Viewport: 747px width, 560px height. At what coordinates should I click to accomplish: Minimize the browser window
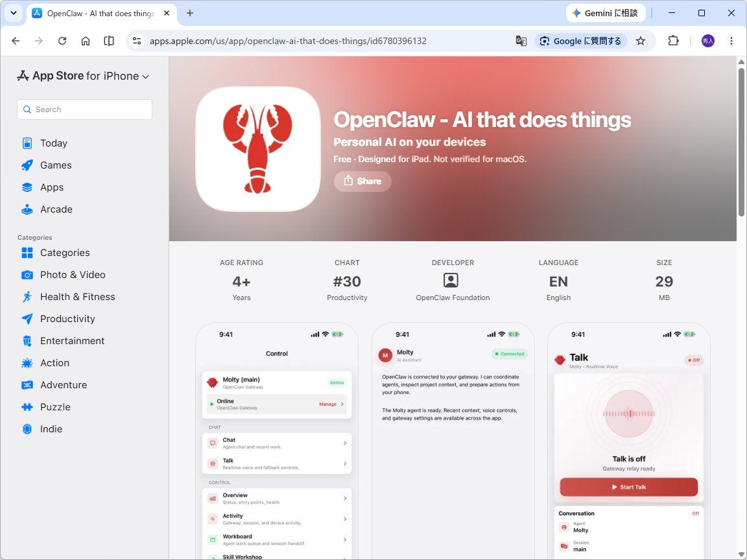point(672,14)
